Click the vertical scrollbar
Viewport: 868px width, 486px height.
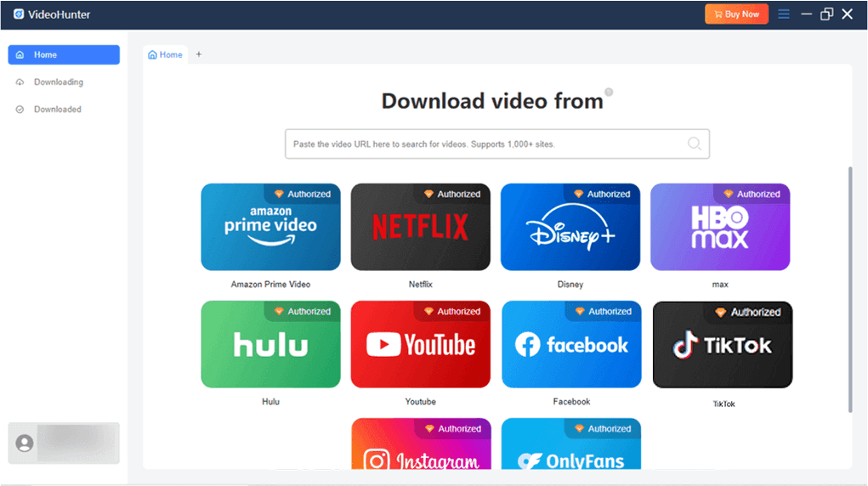(x=850, y=289)
